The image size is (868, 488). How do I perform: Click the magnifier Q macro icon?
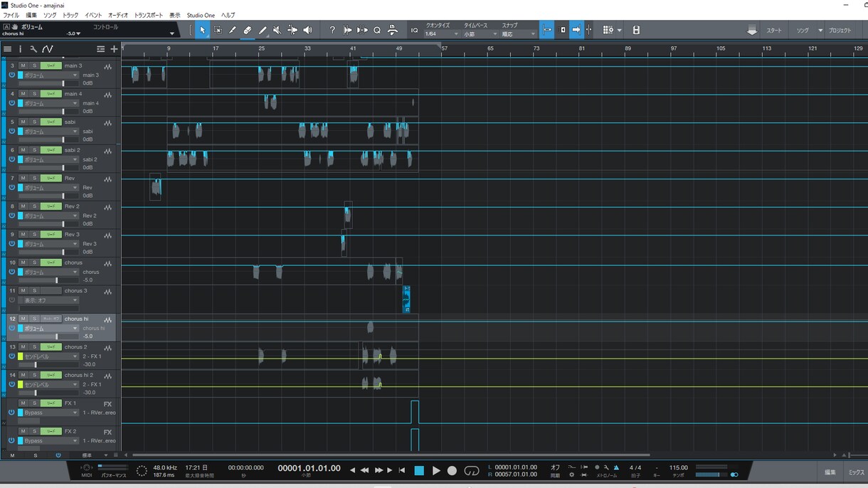coord(377,30)
